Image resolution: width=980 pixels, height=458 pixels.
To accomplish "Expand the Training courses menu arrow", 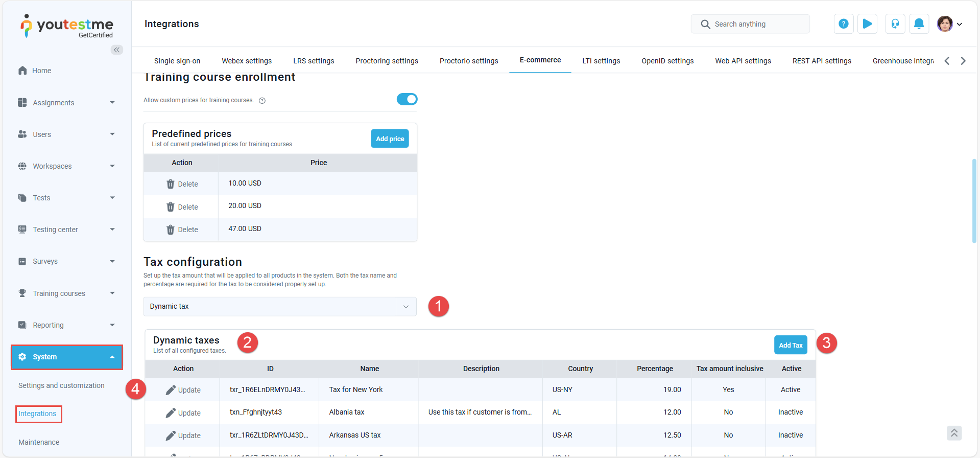I will (112, 293).
